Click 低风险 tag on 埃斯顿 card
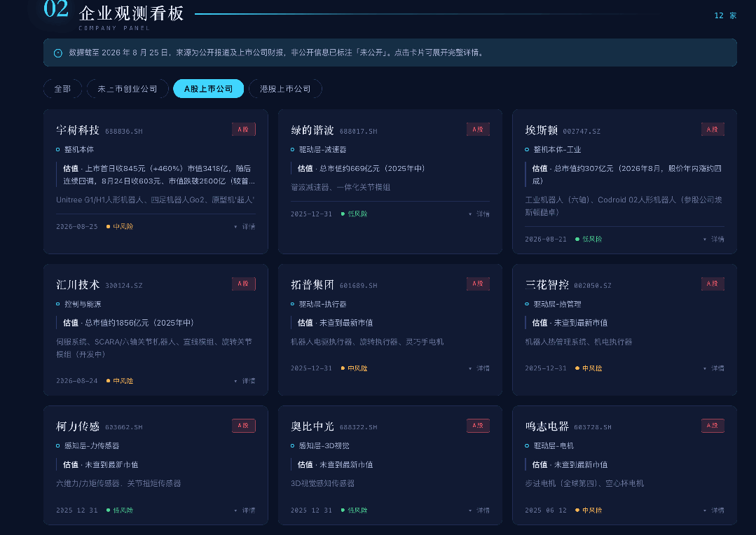The image size is (756, 535). 589,239
